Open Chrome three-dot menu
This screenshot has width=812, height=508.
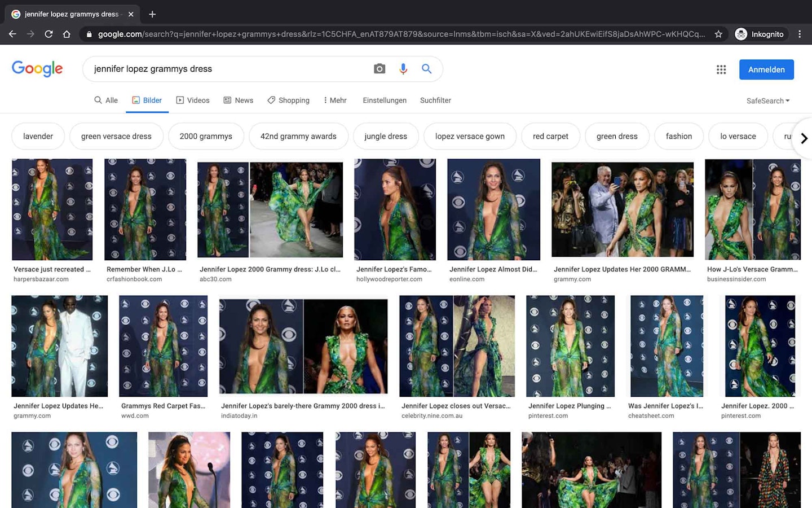800,34
